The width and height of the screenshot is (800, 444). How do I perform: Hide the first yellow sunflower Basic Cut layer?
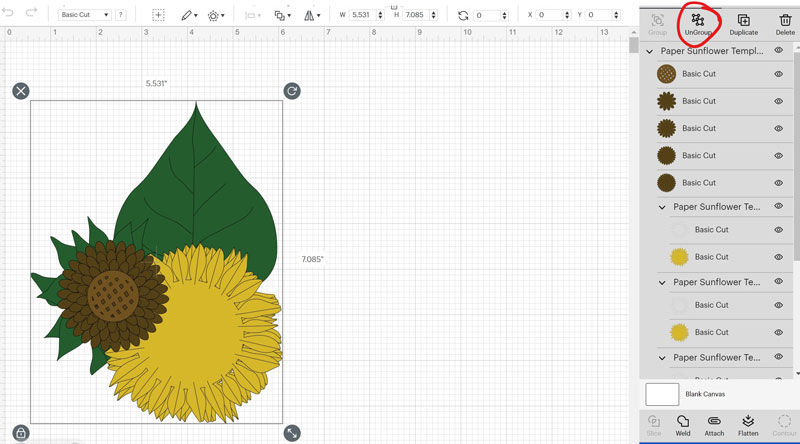click(779, 257)
